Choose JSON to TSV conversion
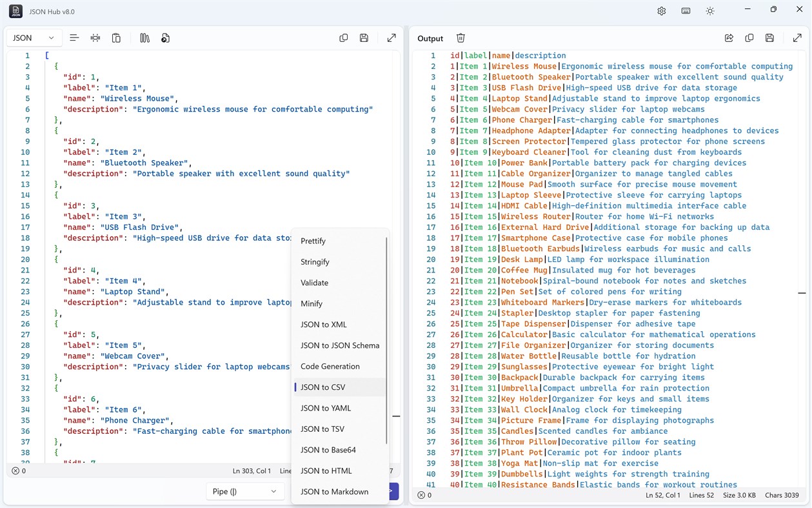This screenshot has height=508, width=812. pos(340,429)
